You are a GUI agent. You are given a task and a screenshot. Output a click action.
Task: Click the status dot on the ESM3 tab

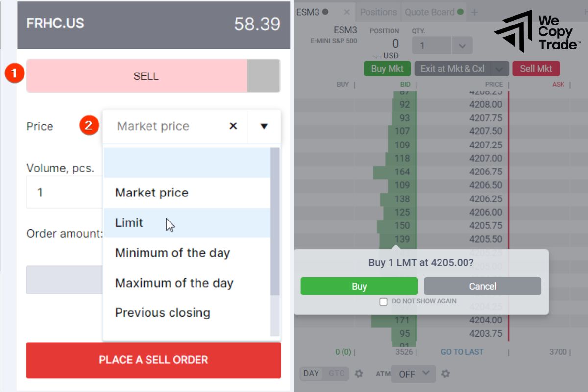pyautogui.click(x=326, y=12)
